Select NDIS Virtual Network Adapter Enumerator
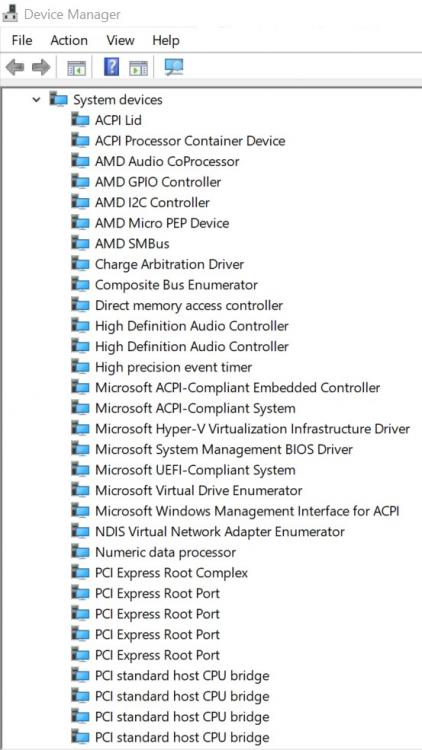The width and height of the screenshot is (422, 750). pyautogui.click(x=220, y=531)
